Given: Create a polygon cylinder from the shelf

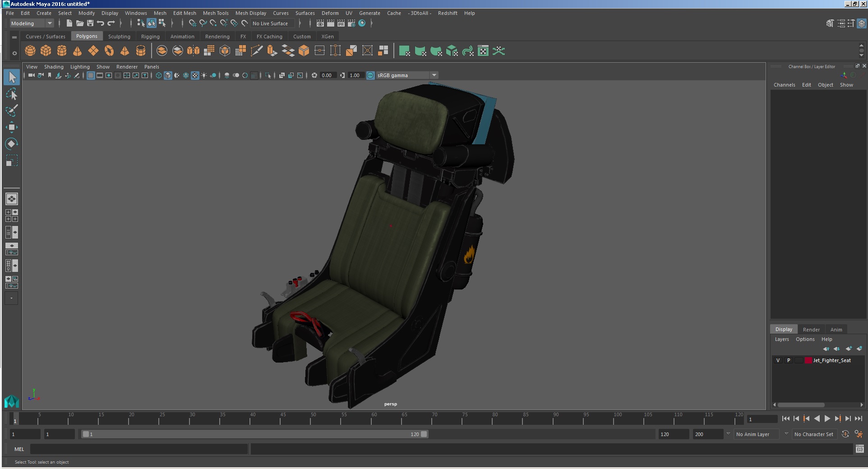Looking at the screenshot, I should [x=62, y=51].
